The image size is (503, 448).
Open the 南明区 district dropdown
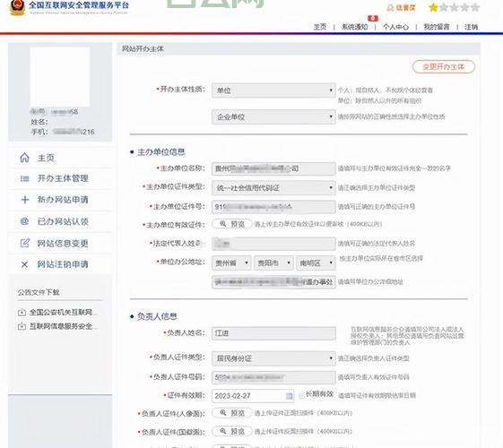click(316, 263)
